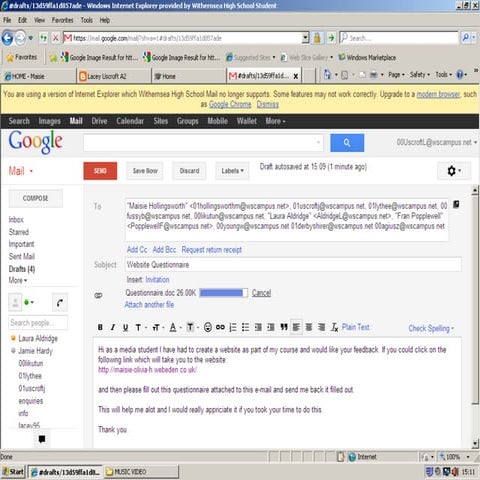The height and width of the screenshot is (480, 480).
Task: Open the Tools menu in menu bar
Action: click(87, 20)
